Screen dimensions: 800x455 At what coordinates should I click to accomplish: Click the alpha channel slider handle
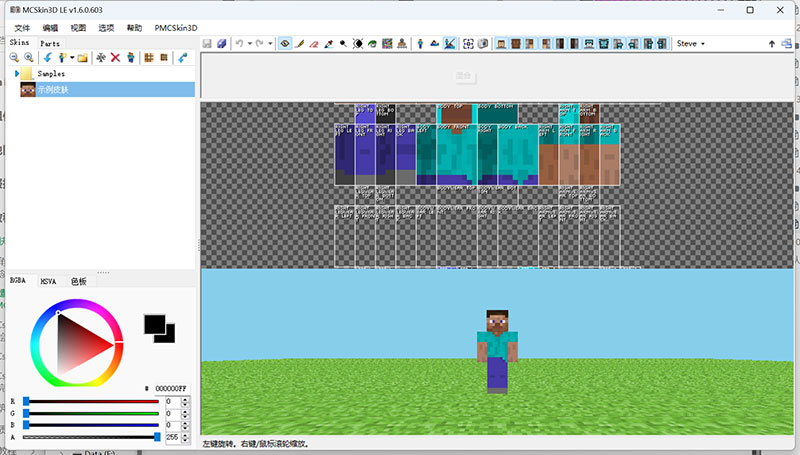click(x=157, y=437)
